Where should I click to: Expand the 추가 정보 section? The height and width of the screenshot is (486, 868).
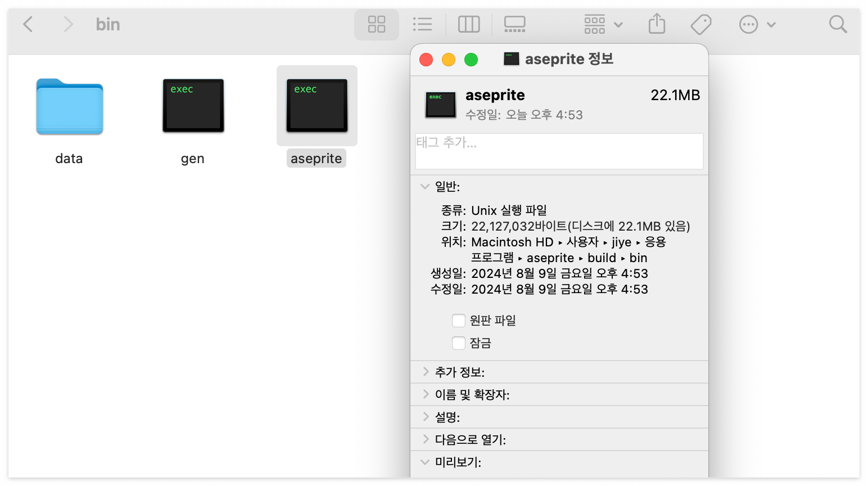point(426,372)
